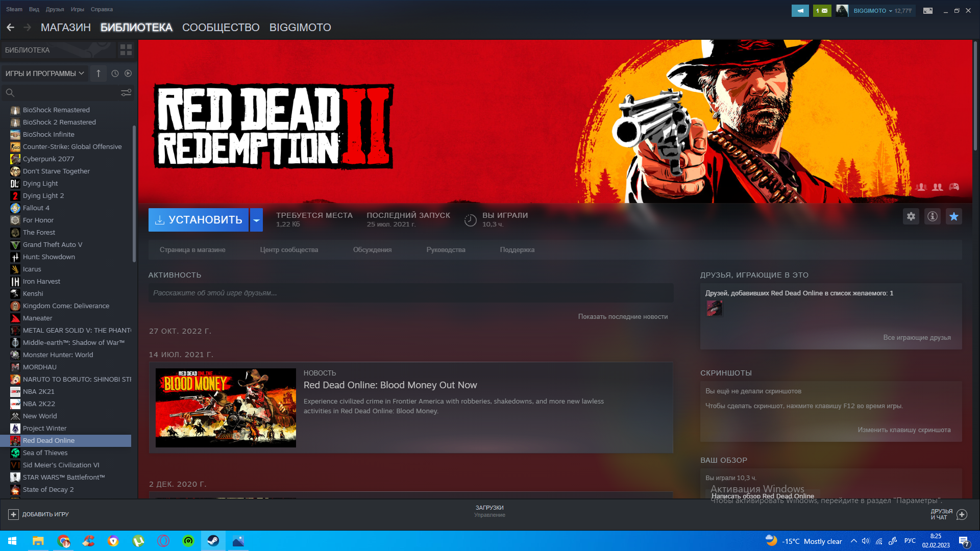Click the Dying Light 2 game icon
This screenshot has width=980, height=551.
click(15, 196)
